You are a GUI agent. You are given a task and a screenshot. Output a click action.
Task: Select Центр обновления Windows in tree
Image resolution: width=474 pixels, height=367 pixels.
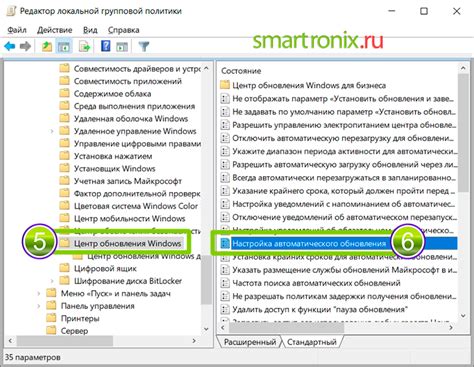pos(128,243)
